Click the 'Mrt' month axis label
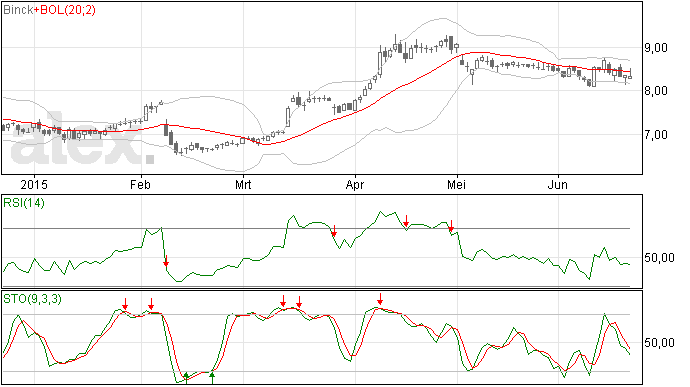This screenshot has width=690, height=387. (243, 184)
